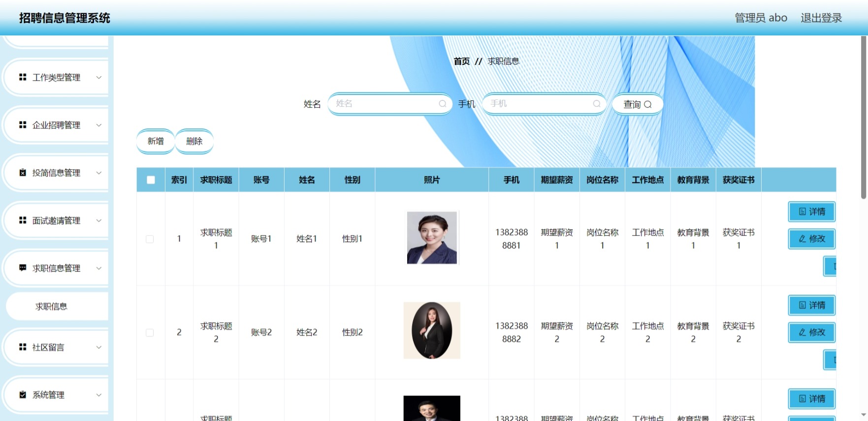Click the 期望薪资 column header
The height and width of the screenshot is (421, 868).
click(x=557, y=180)
